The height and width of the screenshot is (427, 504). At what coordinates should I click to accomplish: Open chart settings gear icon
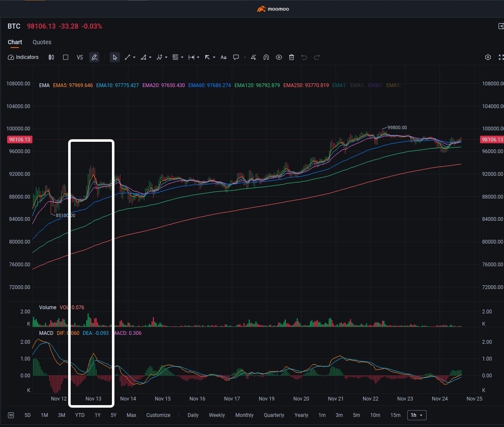488,57
